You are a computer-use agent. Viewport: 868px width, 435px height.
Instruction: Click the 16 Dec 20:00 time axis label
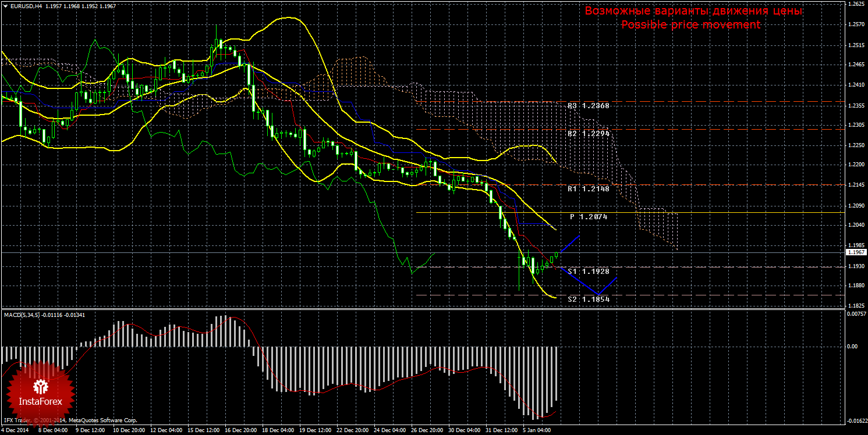pyautogui.click(x=240, y=431)
